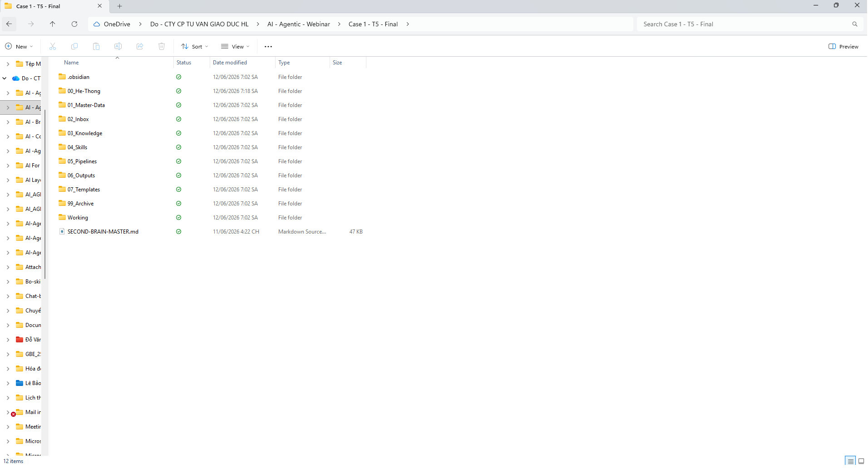Click the Forward navigation arrow
The image size is (868, 473).
[x=31, y=24]
